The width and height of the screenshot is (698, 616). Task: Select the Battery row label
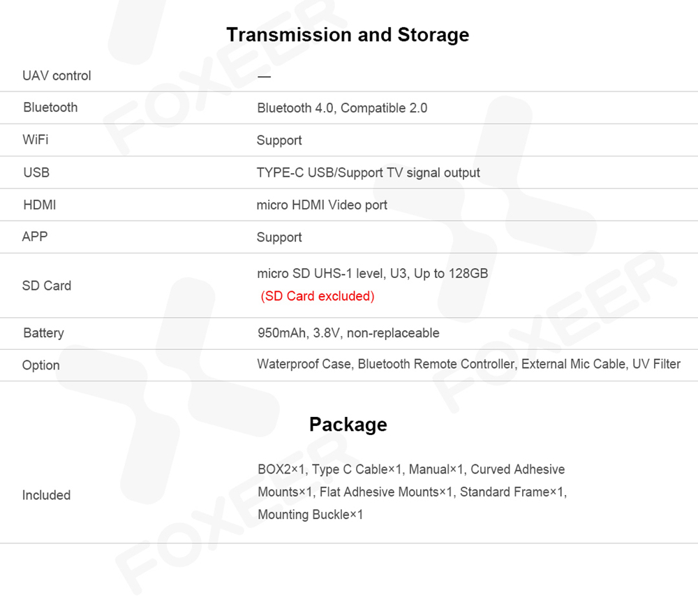[x=43, y=333]
